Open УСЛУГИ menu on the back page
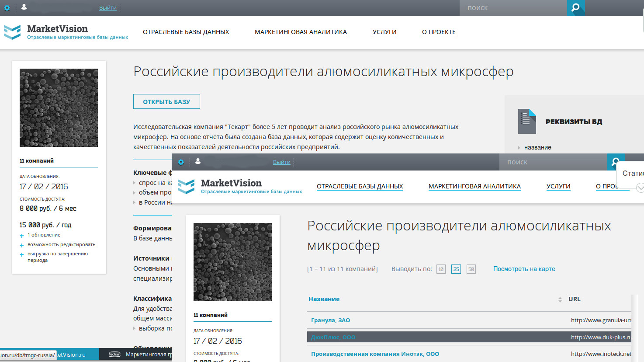This screenshot has width=644, height=362. (x=384, y=32)
